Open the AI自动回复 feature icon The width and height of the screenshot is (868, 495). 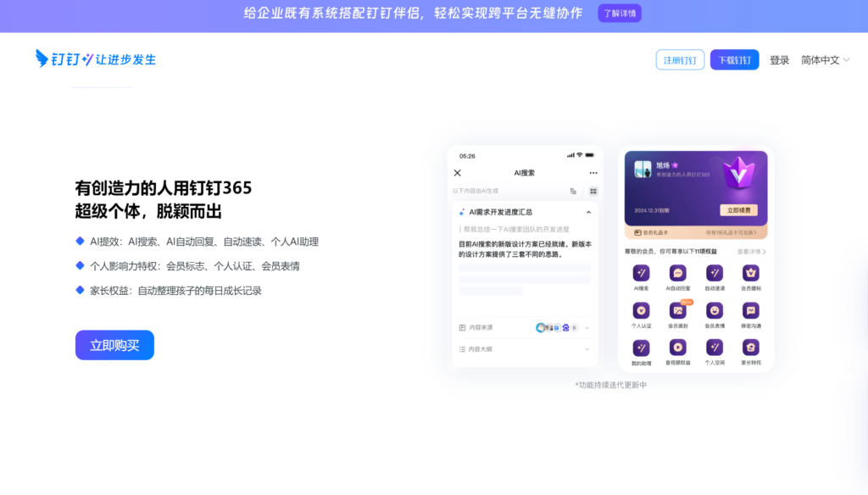pyautogui.click(x=678, y=273)
